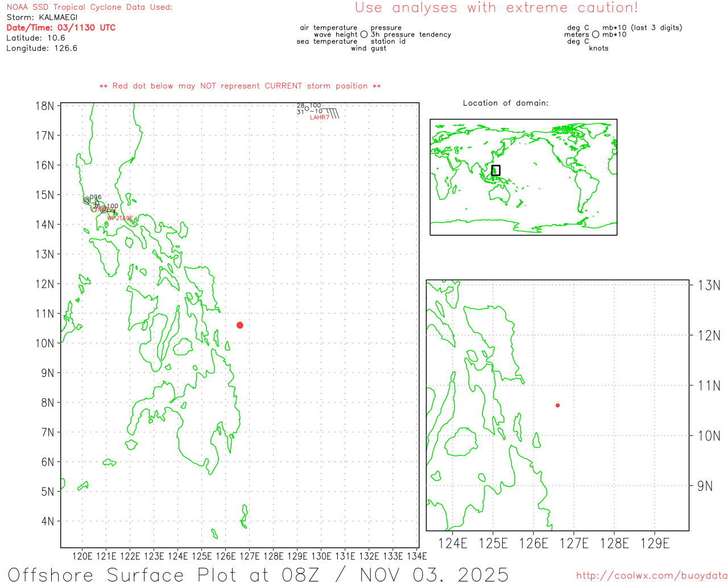Viewport: 728px width, 582px height.
Task: Click the station circle labeled 096
Action: [x=87, y=201]
